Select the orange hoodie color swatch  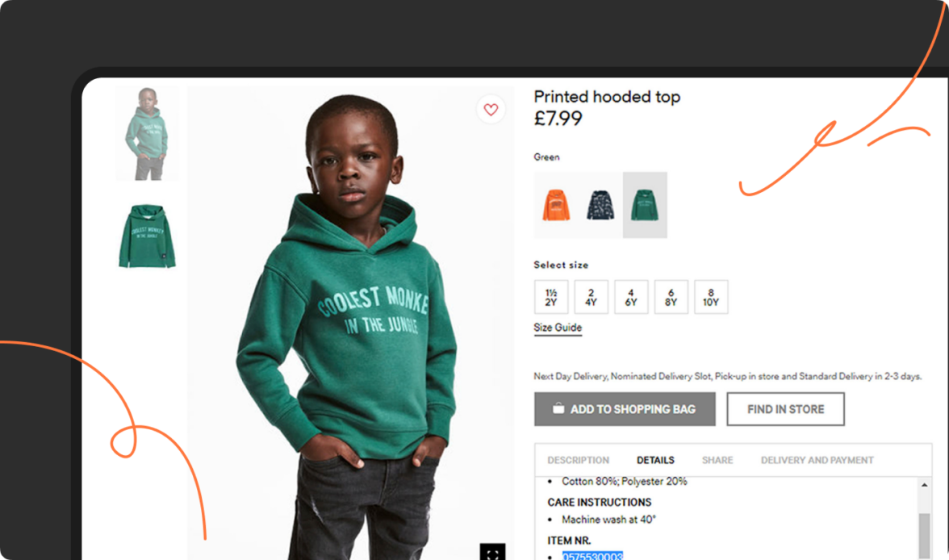[x=556, y=205]
